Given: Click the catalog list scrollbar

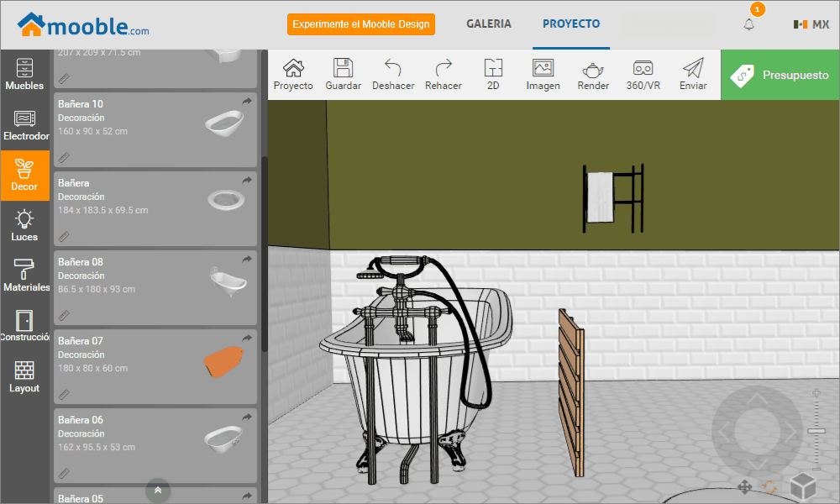Looking at the screenshot, I should [264, 254].
